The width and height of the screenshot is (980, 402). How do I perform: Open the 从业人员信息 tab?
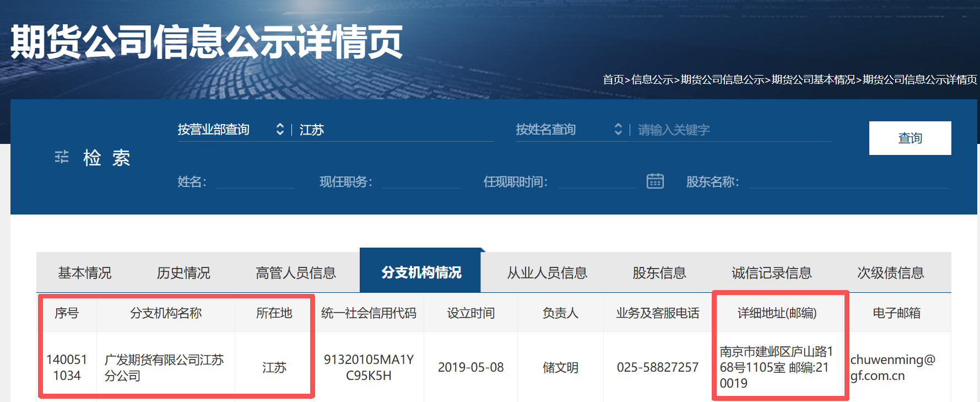click(547, 272)
